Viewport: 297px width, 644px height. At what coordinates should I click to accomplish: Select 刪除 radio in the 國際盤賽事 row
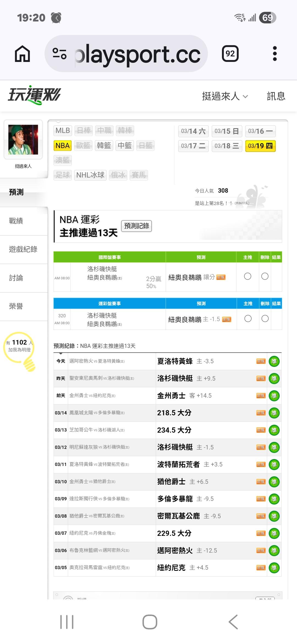(x=265, y=276)
